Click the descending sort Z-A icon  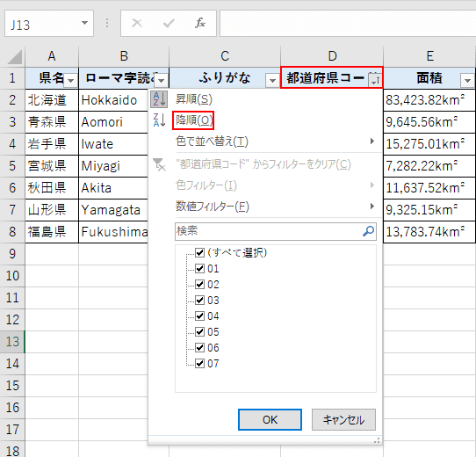coord(159,120)
